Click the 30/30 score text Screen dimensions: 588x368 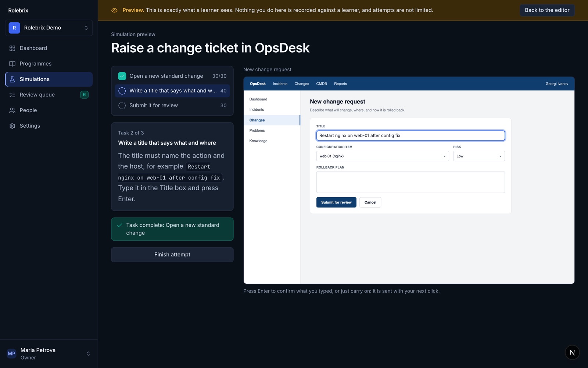tap(219, 76)
